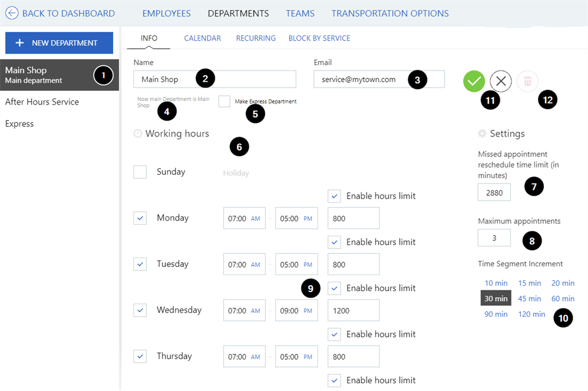
Task: Click the back arrow beside Back to Dashboard
Action: [x=11, y=12]
